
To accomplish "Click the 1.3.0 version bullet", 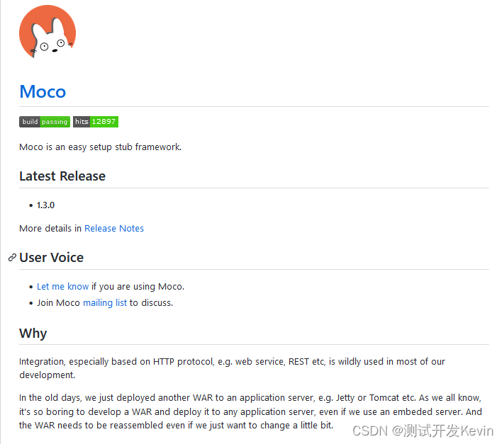I will coord(45,205).
